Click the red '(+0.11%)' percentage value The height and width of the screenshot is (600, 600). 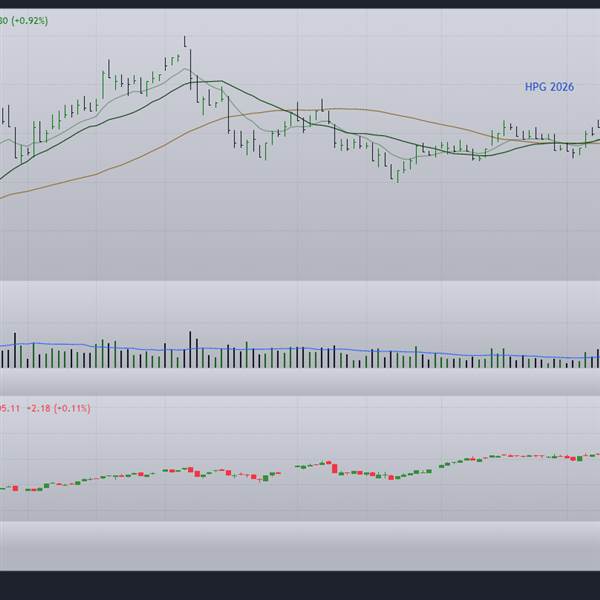point(72,408)
